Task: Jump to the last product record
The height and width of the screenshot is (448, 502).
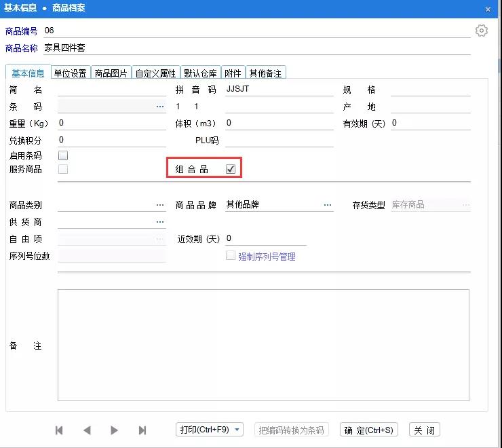Action: [x=142, y=430]
